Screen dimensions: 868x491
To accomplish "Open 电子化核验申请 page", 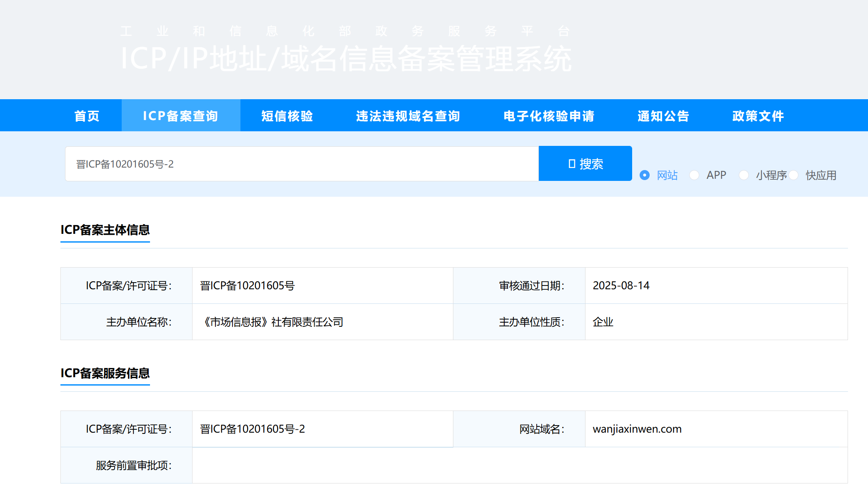I will pyautogui.click(x=549, y=116).
